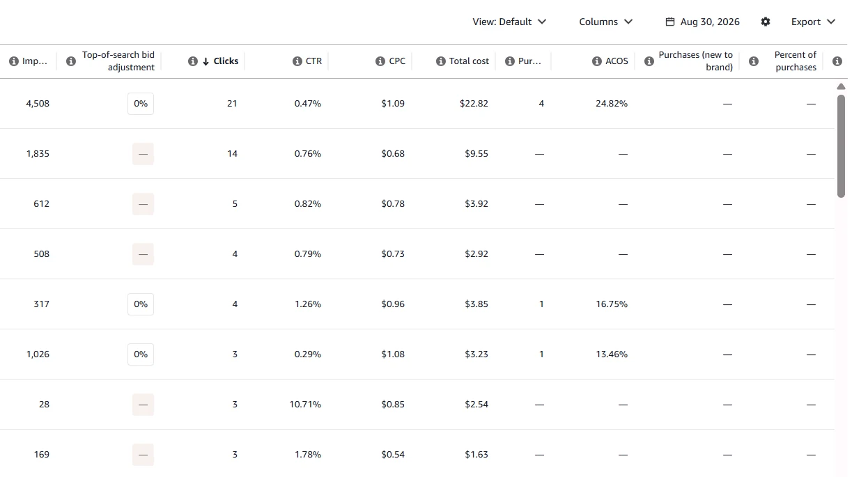Select the 24.82% ACOS value
The width and height of the screenshot is (868, 477).
(x=612, y=104)
